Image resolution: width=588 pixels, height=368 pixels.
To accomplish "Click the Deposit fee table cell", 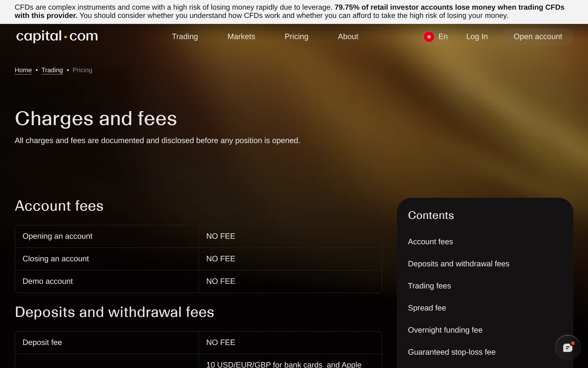I will tap(107, 342).
